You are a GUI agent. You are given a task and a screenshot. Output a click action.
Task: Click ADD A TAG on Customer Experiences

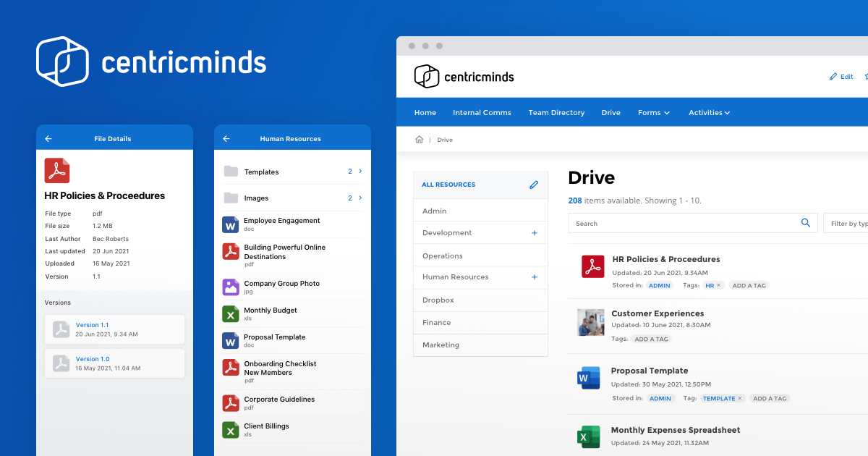point(651,339)
